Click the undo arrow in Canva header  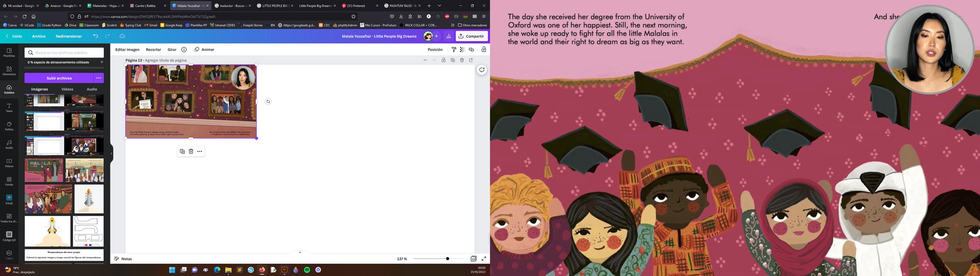pyautogui.click(x=96, y=36)
